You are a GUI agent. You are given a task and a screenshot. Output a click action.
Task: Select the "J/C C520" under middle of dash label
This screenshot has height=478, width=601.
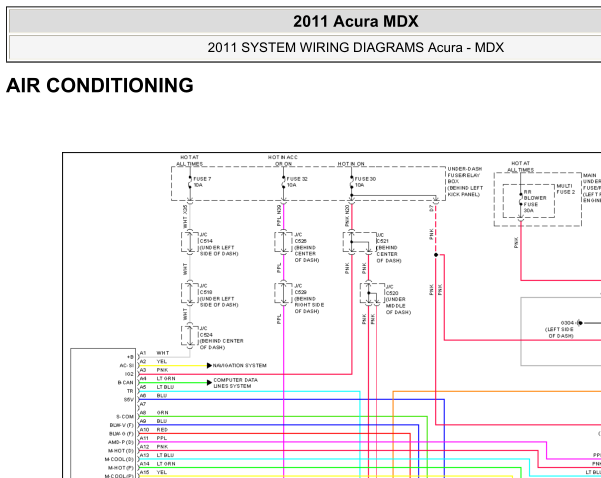(x=398, y=300)
